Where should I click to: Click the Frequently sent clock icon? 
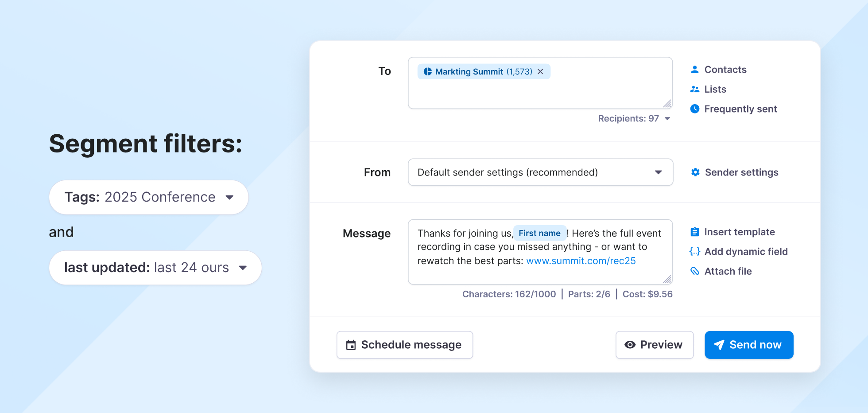pos(695,109)
